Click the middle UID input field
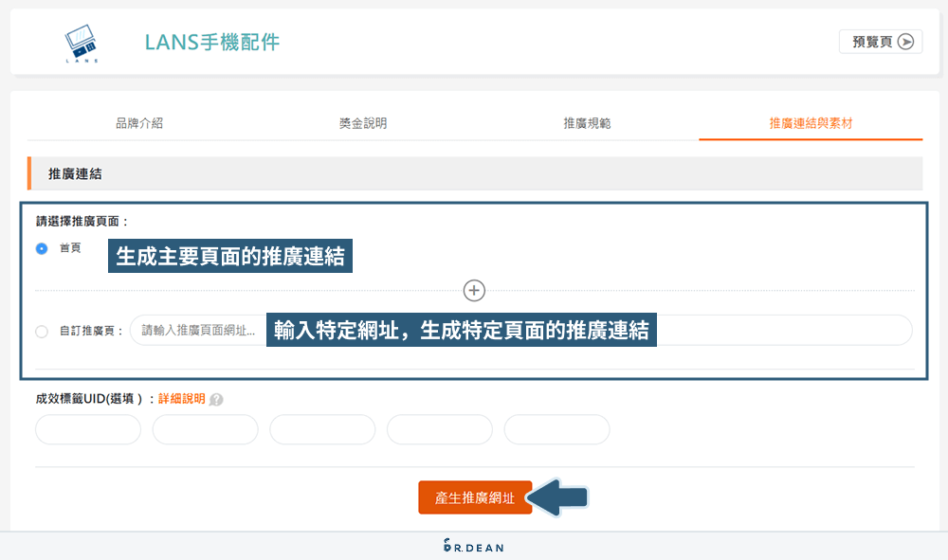 [321, 429]
